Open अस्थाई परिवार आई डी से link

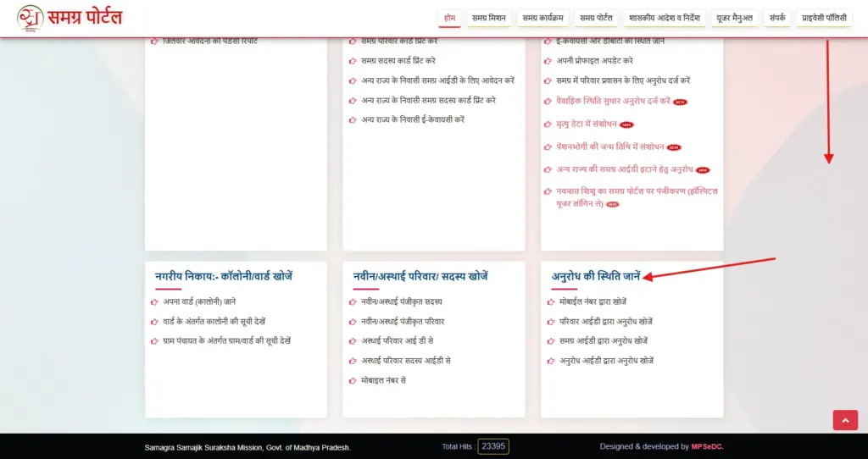(397, 340)
